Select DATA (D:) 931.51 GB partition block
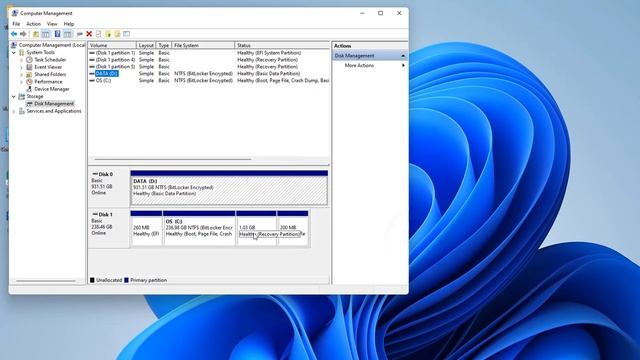Viewport: 640px width, 360px height. pos(229,188)
